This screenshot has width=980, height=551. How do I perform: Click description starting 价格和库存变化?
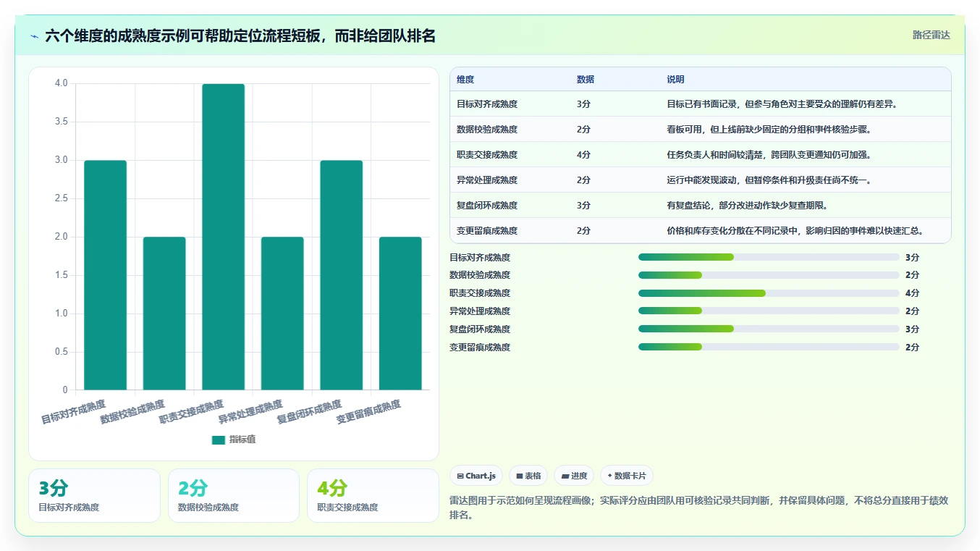click(798, 231)
